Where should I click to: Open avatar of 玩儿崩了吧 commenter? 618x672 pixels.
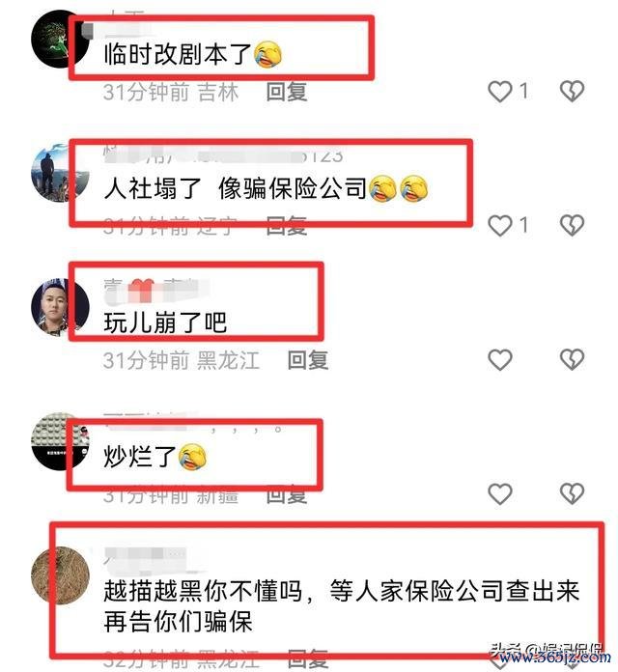61,307
